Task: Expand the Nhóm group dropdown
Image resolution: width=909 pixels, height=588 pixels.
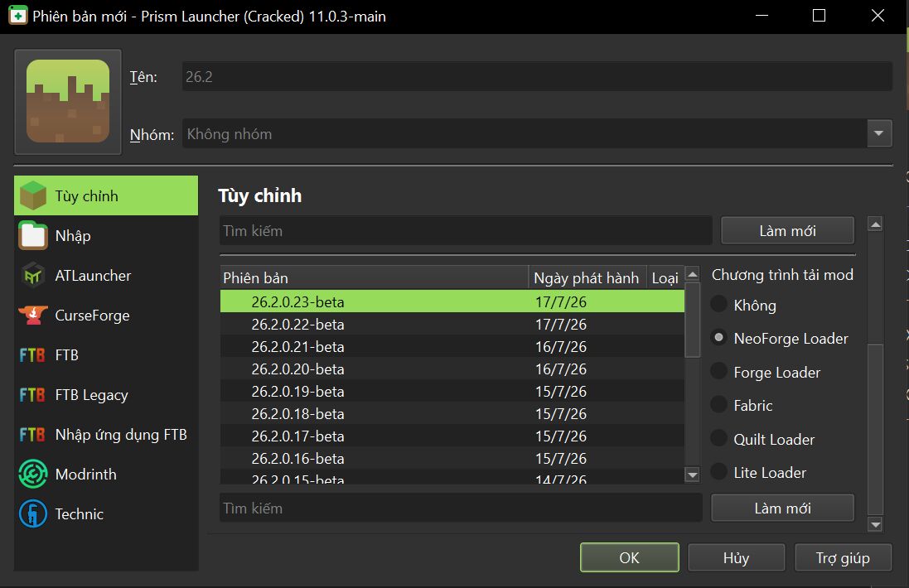Action: point(879,134)
